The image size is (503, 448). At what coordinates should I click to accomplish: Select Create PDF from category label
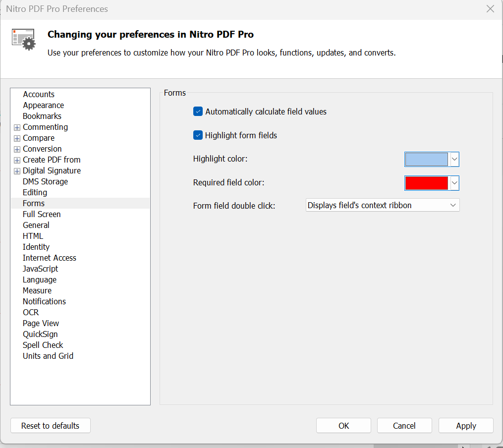coord(52,160)
